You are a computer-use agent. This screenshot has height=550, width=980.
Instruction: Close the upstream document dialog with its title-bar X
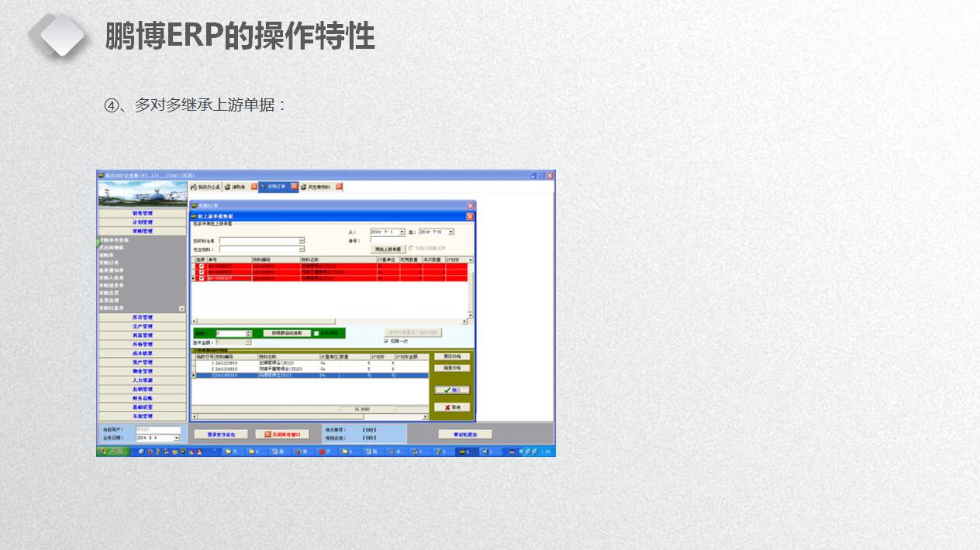point(470,216)
